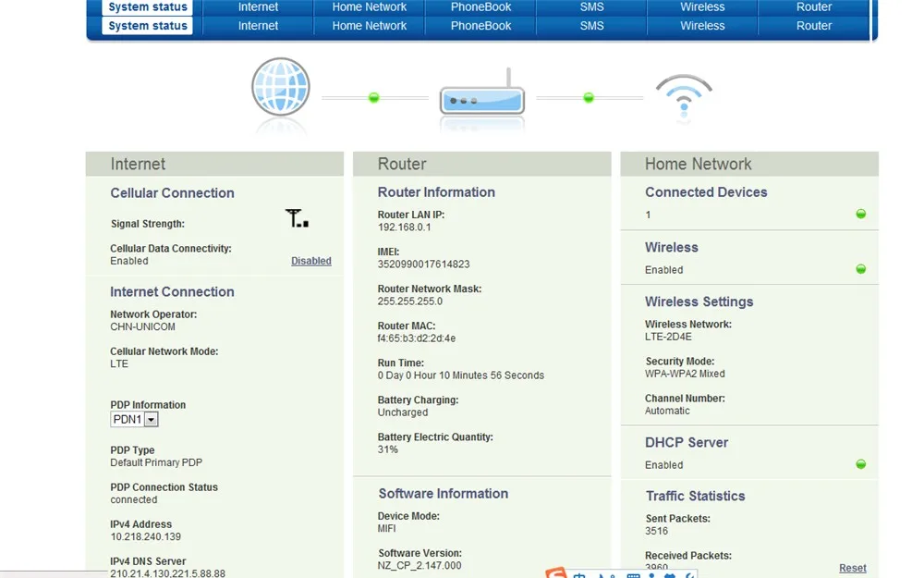Reset traffic statistics with Reset link
Viewport: 924px width, 578px height.
pyautogui.click(x=853, y=568)
